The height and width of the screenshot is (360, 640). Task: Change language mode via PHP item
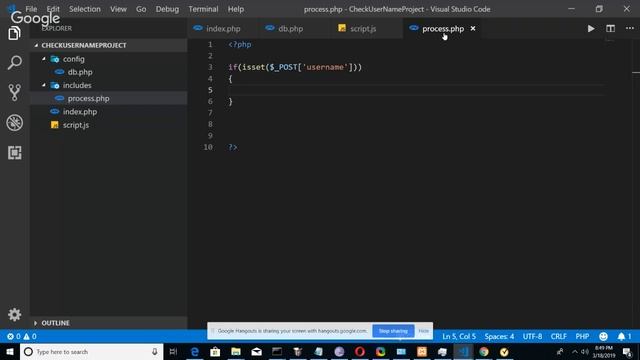coord(582,336)
